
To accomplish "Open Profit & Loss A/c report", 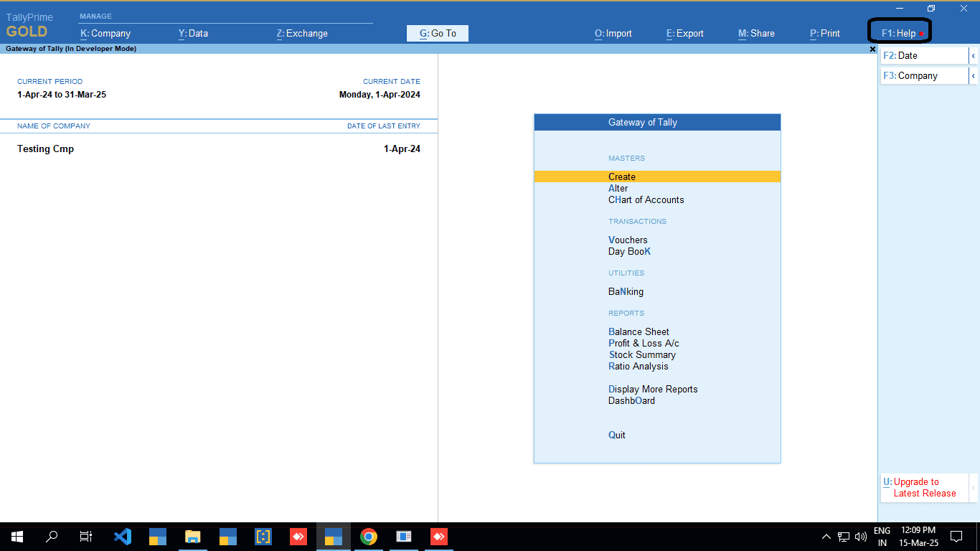I will tap(644, 343).
